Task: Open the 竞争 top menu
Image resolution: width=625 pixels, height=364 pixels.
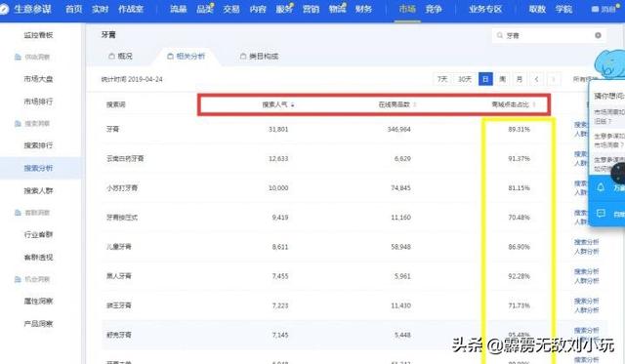Action: point(434,9)
